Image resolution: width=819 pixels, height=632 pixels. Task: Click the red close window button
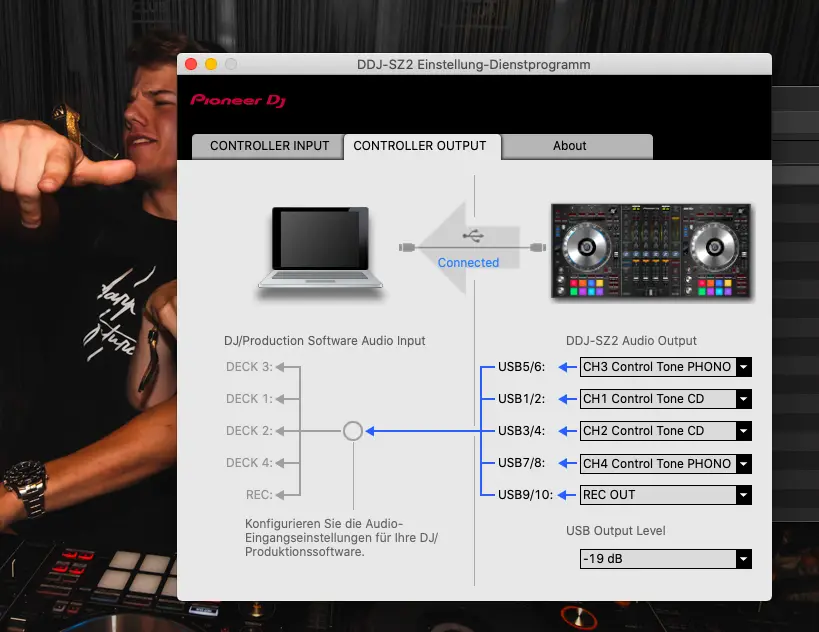(x=191, y=65)
